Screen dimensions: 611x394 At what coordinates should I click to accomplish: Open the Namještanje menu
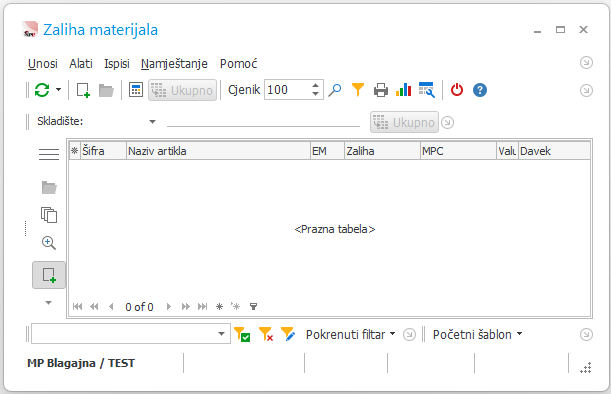coord(174,64)
